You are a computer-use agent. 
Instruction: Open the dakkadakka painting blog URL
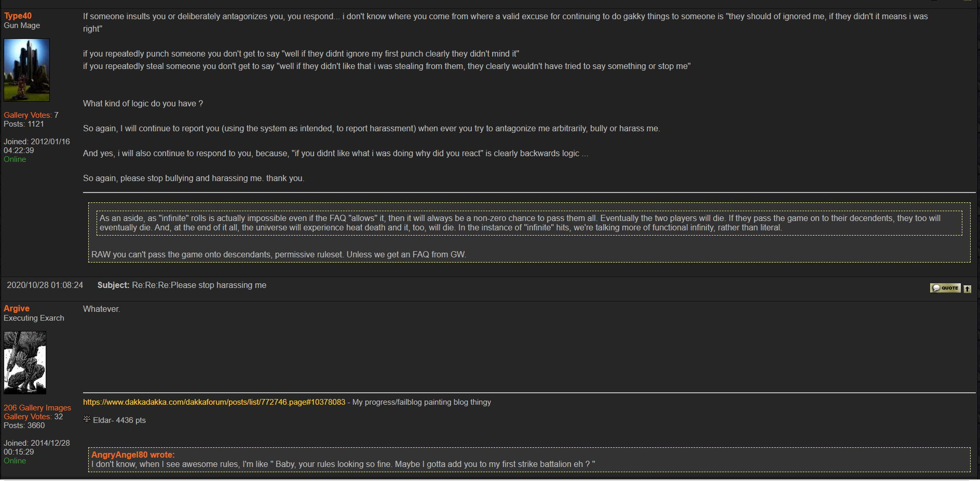click(214, 402)
